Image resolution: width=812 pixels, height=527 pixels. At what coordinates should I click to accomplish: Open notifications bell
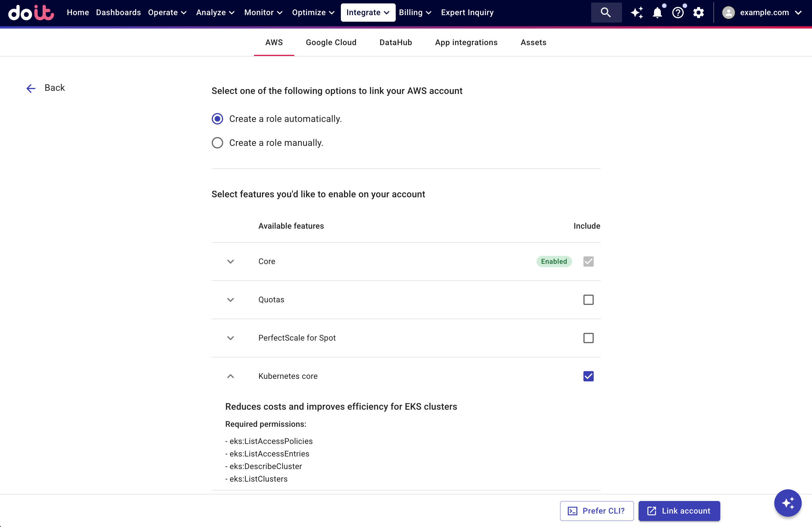pos(657,13)
